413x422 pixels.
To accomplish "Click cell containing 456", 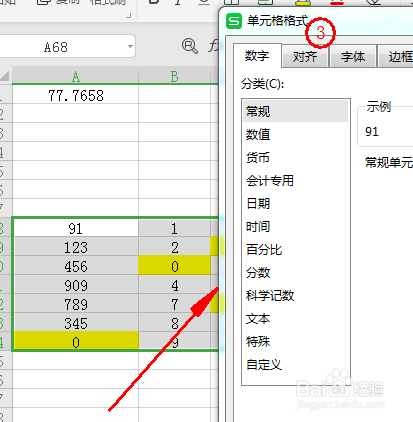I will (75, 266).
